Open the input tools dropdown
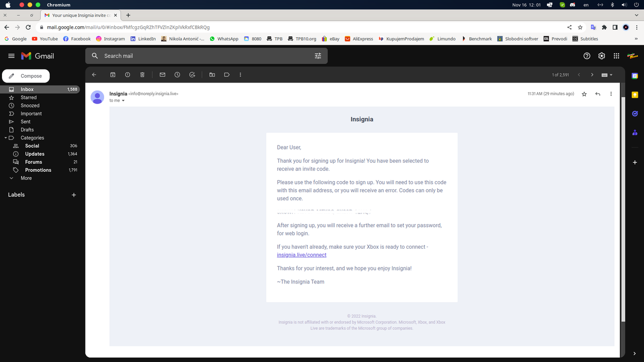Image resolution: width=644 pixels, height=362 pixels. 607,75
